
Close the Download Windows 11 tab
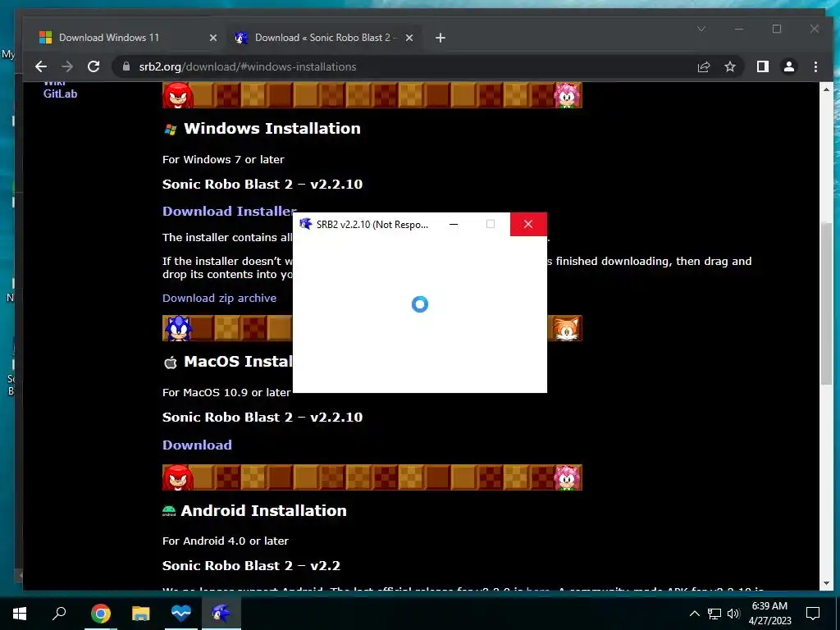(x=212, y=38)
